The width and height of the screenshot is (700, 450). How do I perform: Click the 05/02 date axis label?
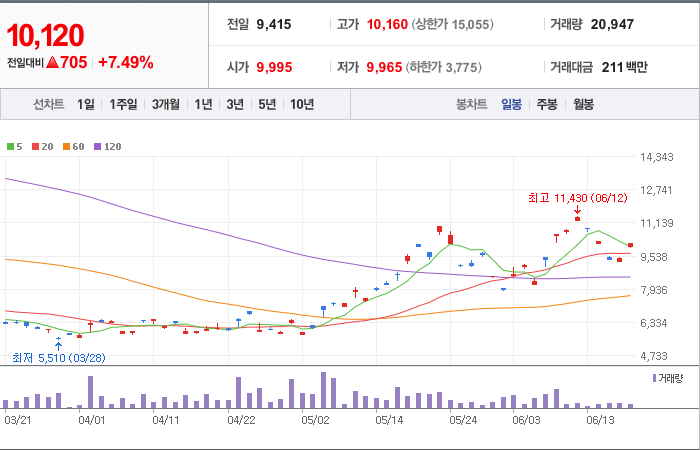315,420
